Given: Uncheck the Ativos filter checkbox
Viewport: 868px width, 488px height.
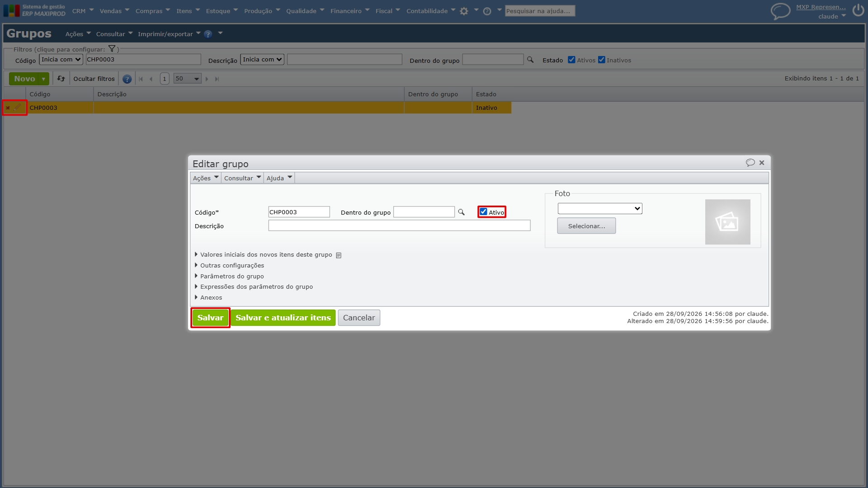Looking at the screenshot, I should point(571,60).
